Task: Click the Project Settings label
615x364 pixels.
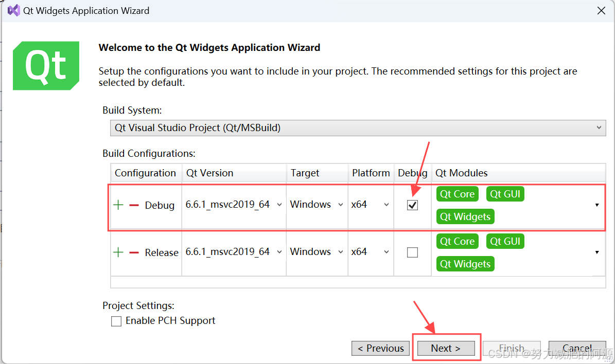Action: point(138,305)
